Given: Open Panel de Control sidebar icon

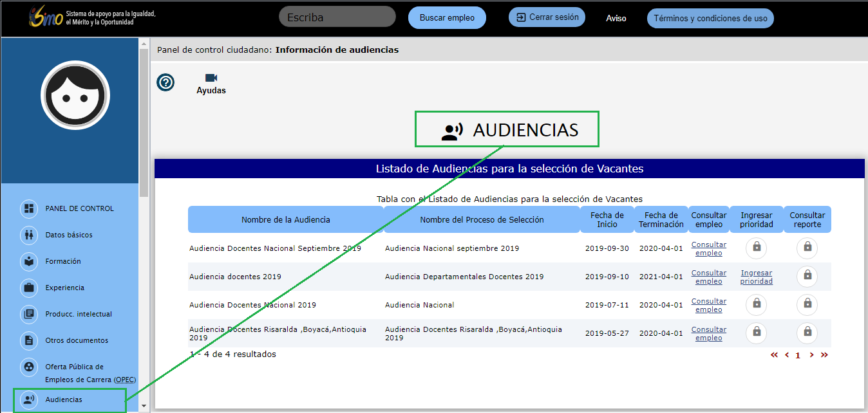Looking at the screenshot, I should pyautogui.click(x=29, y=208).
